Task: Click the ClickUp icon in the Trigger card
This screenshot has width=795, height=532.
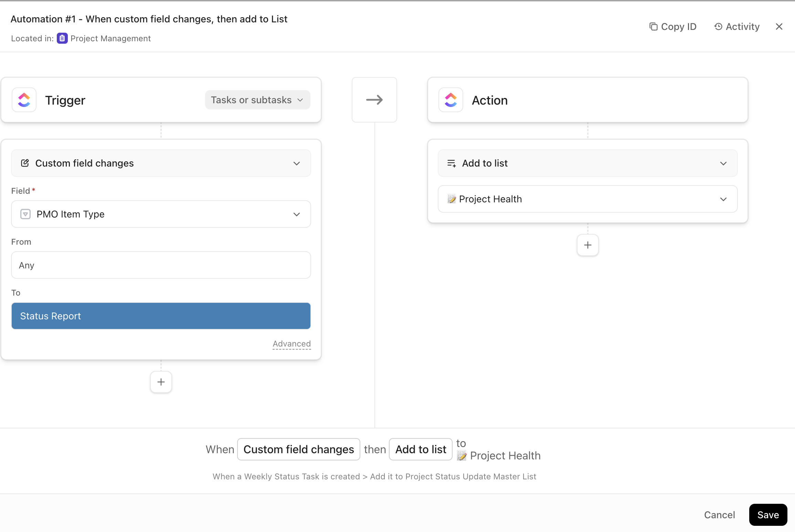Action: (24, 100)
